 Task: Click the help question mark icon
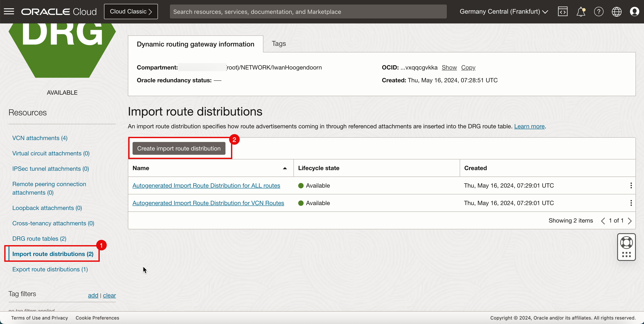click(x=599, y=11)
